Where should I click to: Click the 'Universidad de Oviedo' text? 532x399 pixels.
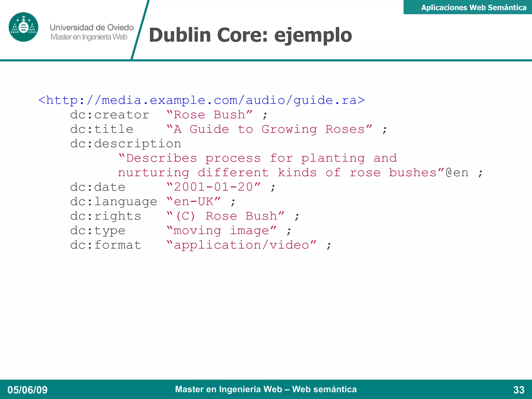pyautogui.click(x=91, y=27)
